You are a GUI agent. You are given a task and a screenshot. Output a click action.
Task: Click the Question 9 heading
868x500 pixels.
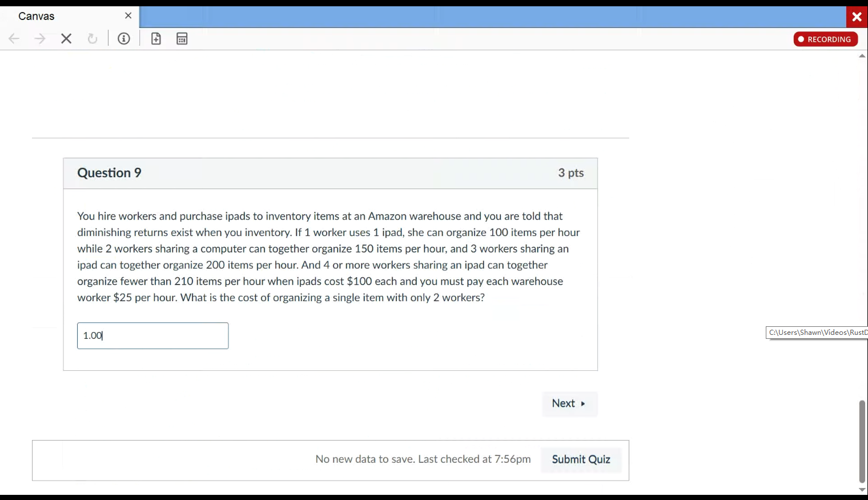[x=110, y=173]
